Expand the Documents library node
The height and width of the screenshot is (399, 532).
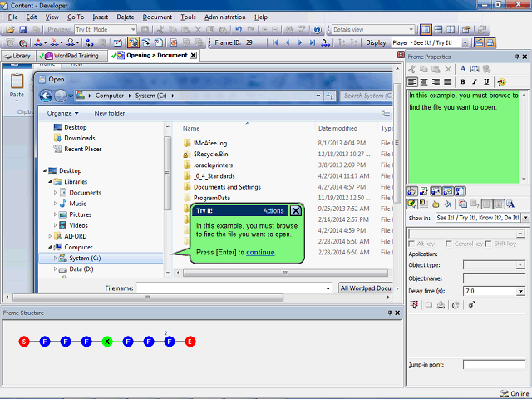55,193
